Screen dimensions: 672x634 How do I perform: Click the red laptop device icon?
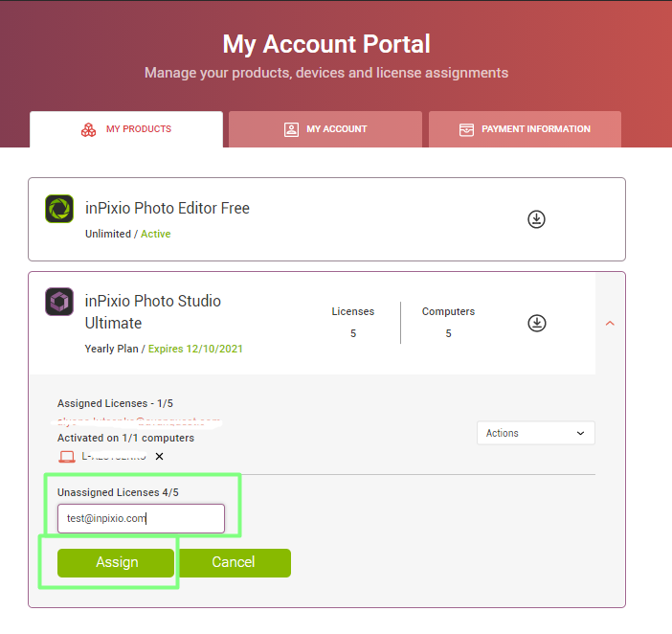pyautogui.click(x=67, y=457)
